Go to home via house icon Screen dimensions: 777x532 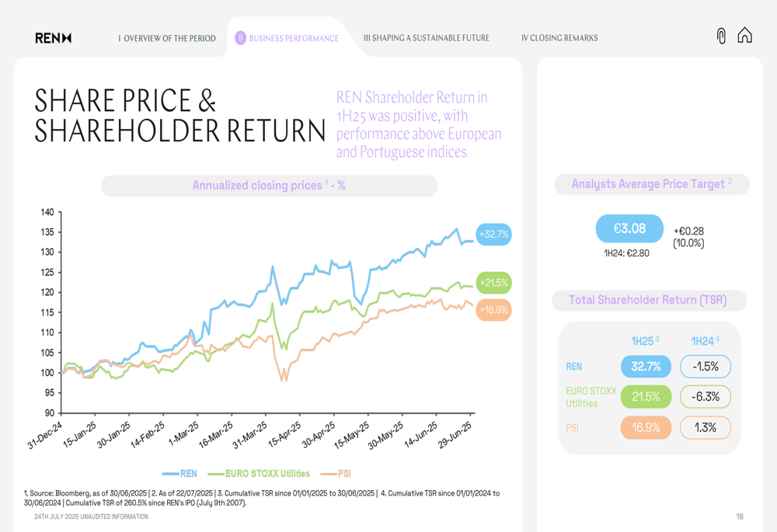pos(745,35)
